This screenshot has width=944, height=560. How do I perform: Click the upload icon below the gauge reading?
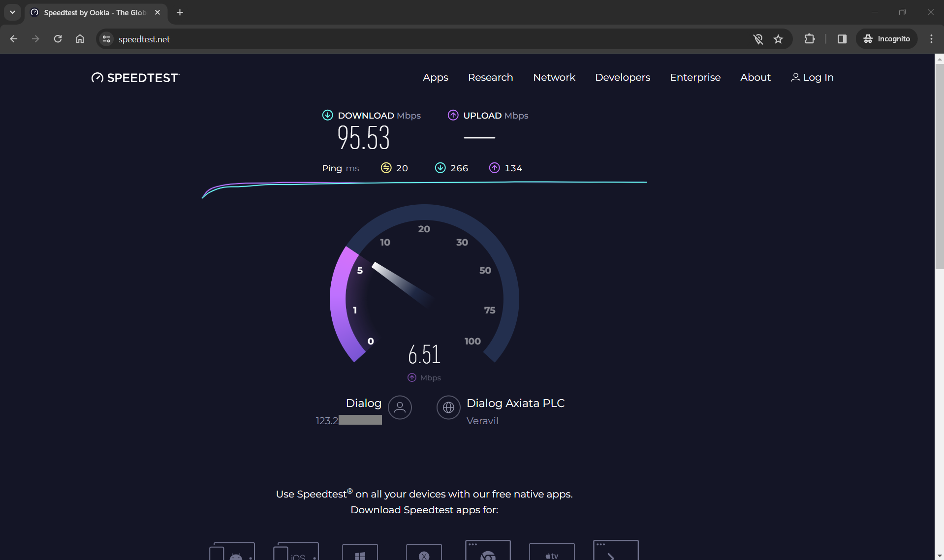(x=412, y=377)
